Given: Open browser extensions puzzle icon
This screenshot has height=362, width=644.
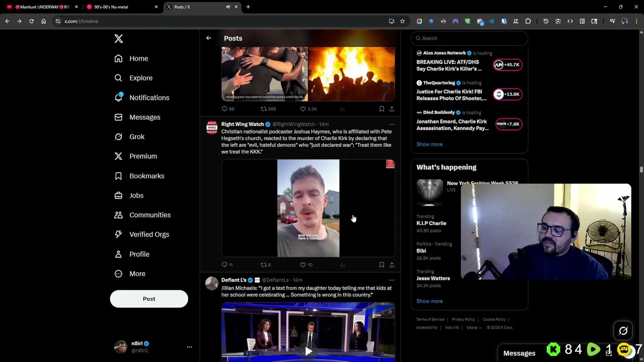Looking at the screenshot, I should [528, 21].
